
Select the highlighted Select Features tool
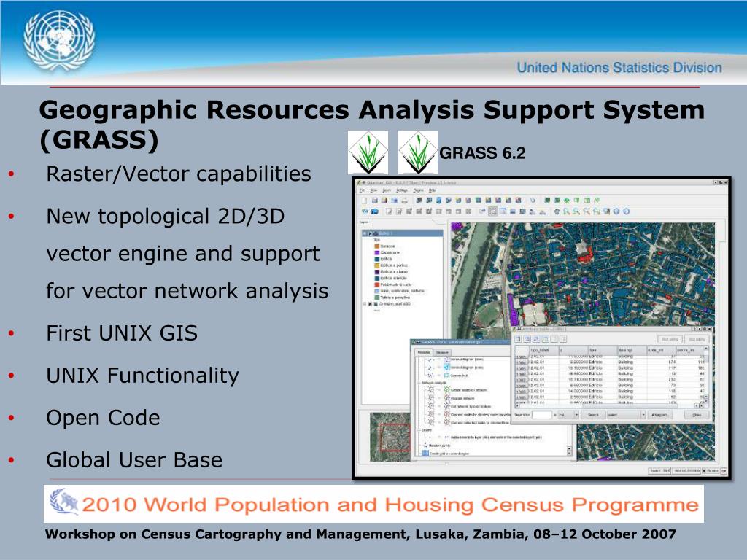coord(492,211)
